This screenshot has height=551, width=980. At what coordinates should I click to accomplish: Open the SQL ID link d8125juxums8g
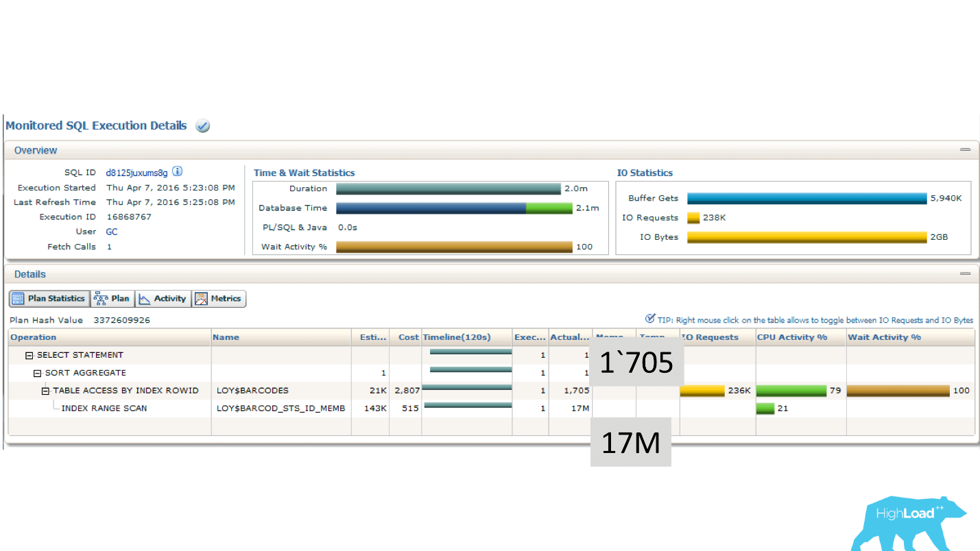[136, 173]
